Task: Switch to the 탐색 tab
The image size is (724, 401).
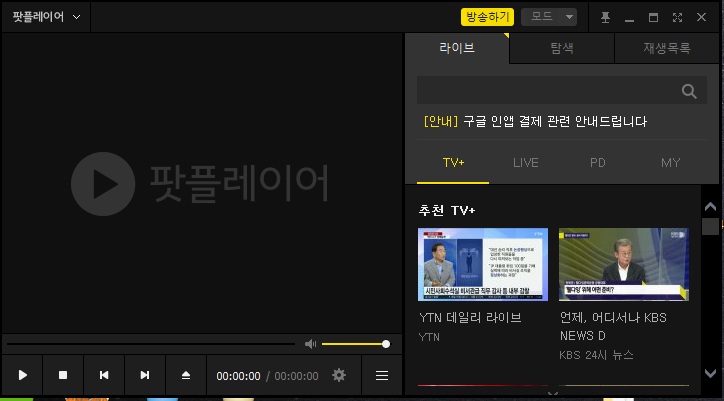Action: tap(562, 48)
